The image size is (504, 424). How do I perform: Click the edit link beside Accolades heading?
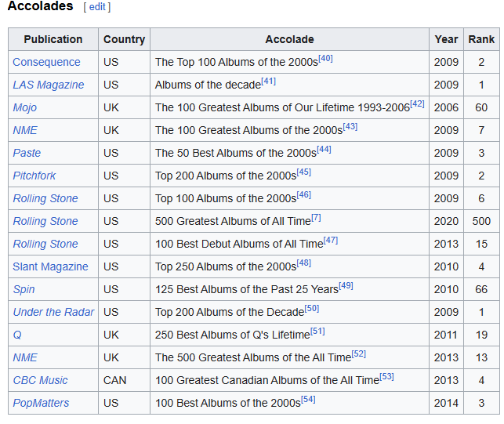point(97,7)
